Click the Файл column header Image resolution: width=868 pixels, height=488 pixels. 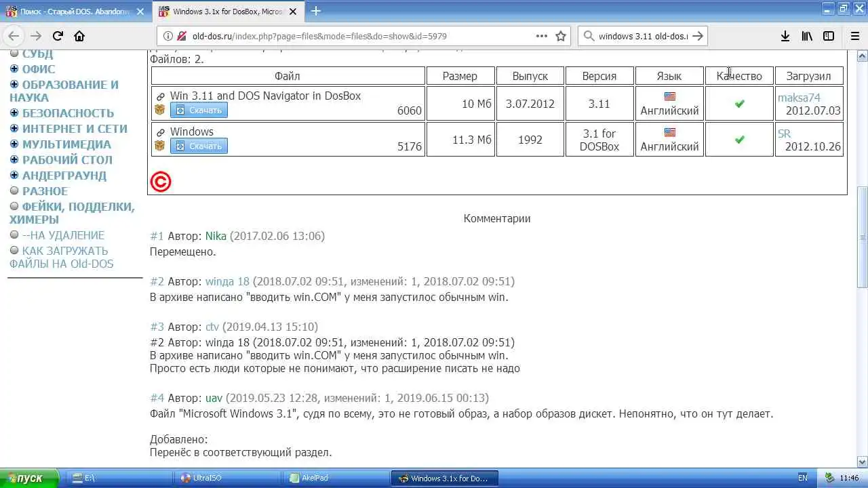point(288,76)
